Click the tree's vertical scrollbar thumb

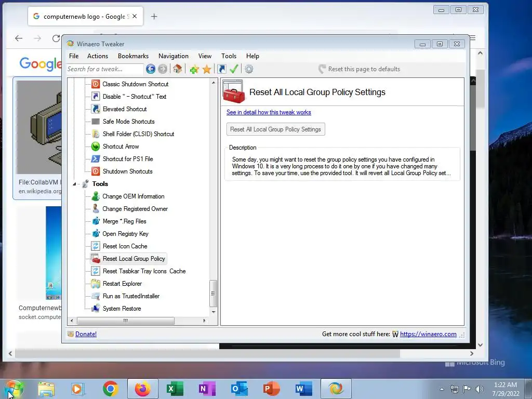click(213, 293)
